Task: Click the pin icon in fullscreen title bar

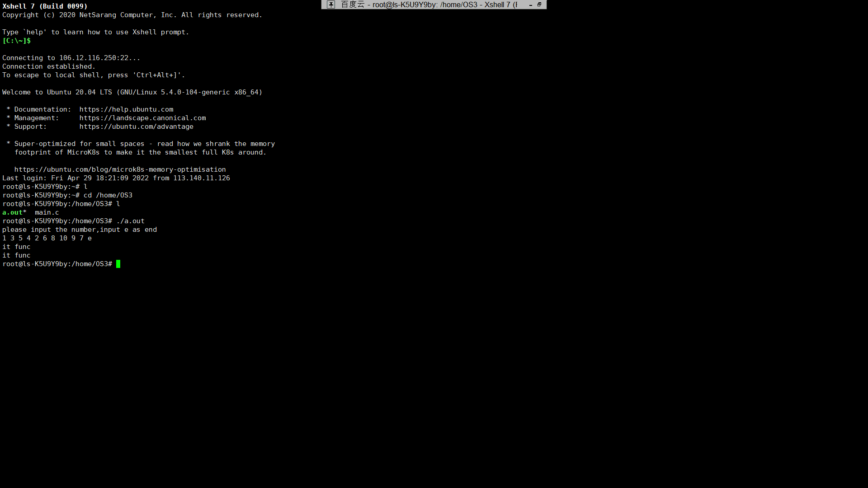Action: point(331,5)
